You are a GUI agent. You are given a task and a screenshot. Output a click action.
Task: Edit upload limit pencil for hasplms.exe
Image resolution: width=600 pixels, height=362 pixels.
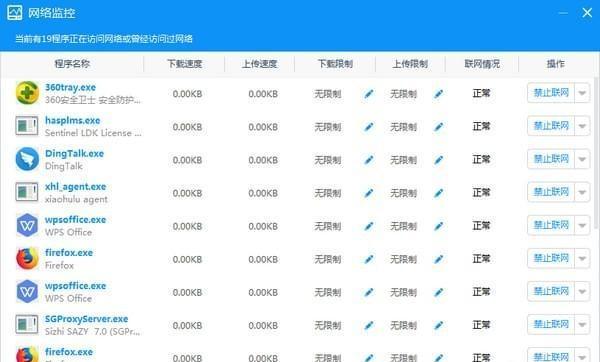point(439,127)
